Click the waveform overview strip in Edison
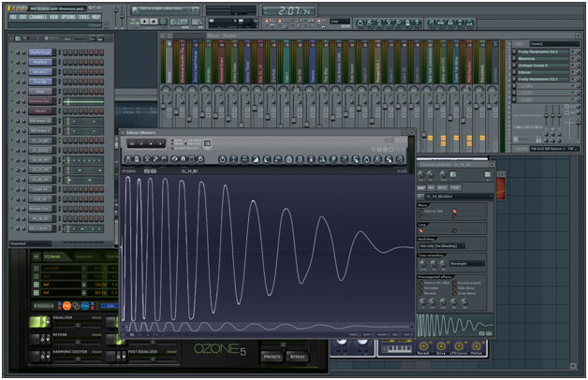The height and width of the screenshot is (380, 588). click(x=268, y=326)
